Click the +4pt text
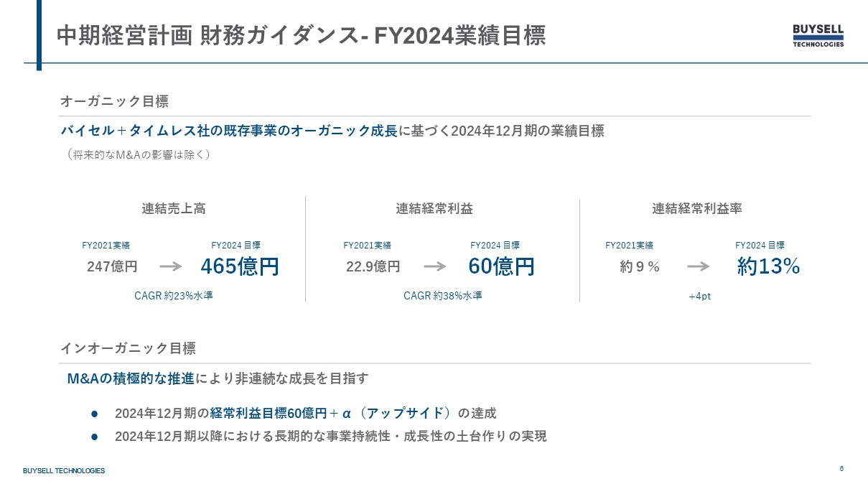868x489 pixels. [x=699, y=296]
